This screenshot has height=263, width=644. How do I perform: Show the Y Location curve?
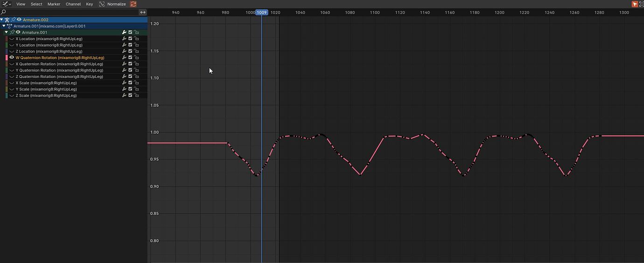(12, 45)
